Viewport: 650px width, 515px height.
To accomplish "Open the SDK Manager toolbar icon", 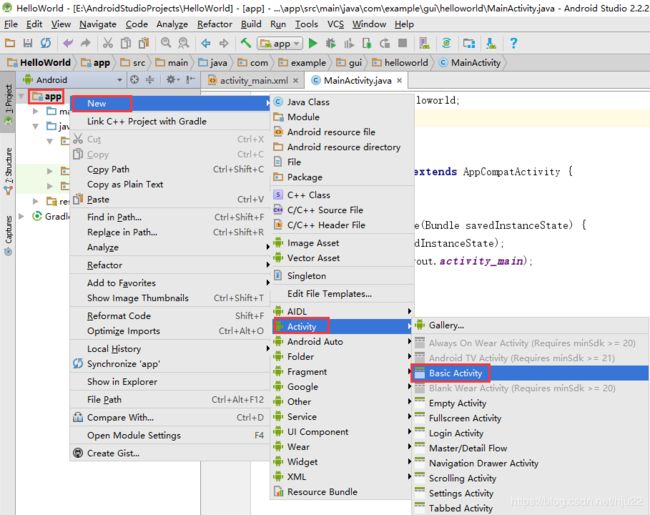I will pyautogui.click(x=491, y=43).
